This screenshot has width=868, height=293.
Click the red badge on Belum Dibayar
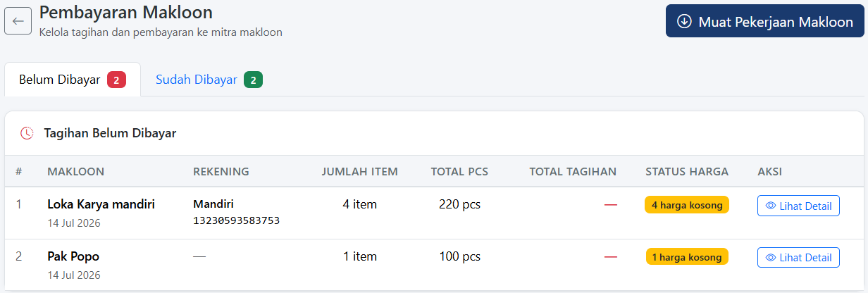point(116,80)
